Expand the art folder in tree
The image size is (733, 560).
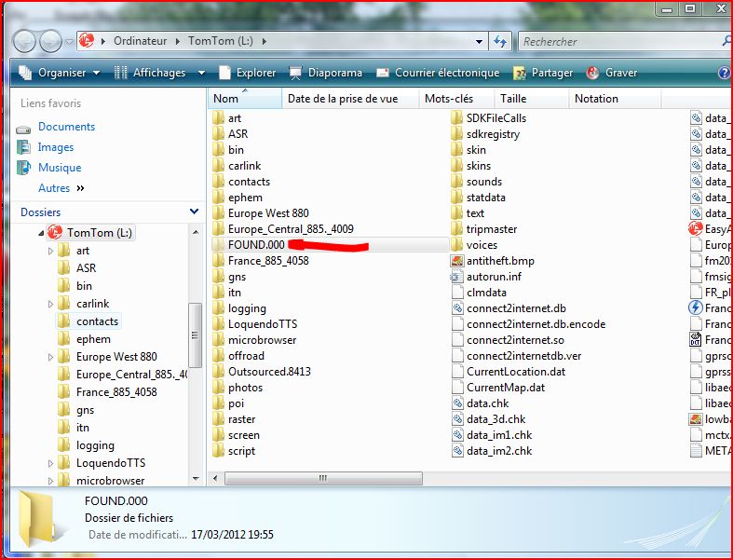tap(50, 252)
